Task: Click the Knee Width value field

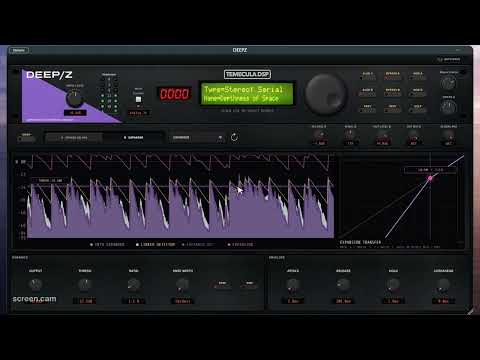Action: 183,301
